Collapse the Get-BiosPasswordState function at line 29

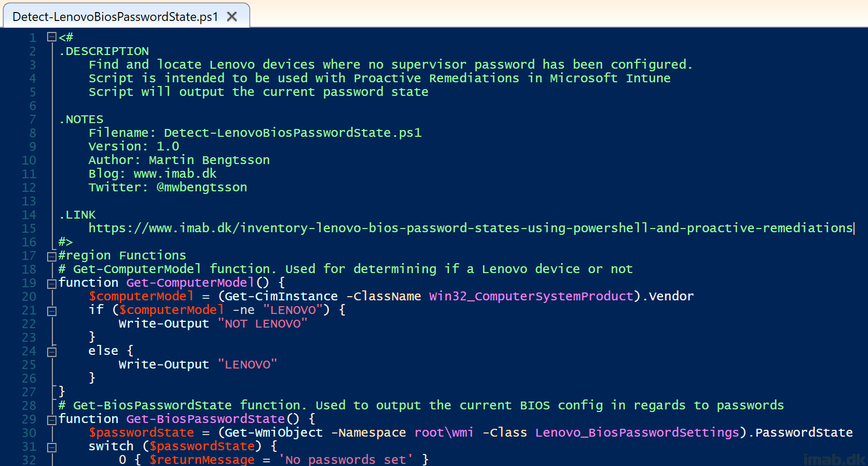[x=51, y=420]
